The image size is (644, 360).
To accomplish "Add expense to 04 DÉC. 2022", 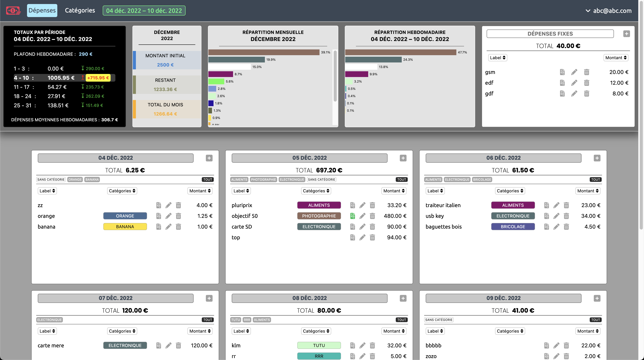I will point(209,158).
